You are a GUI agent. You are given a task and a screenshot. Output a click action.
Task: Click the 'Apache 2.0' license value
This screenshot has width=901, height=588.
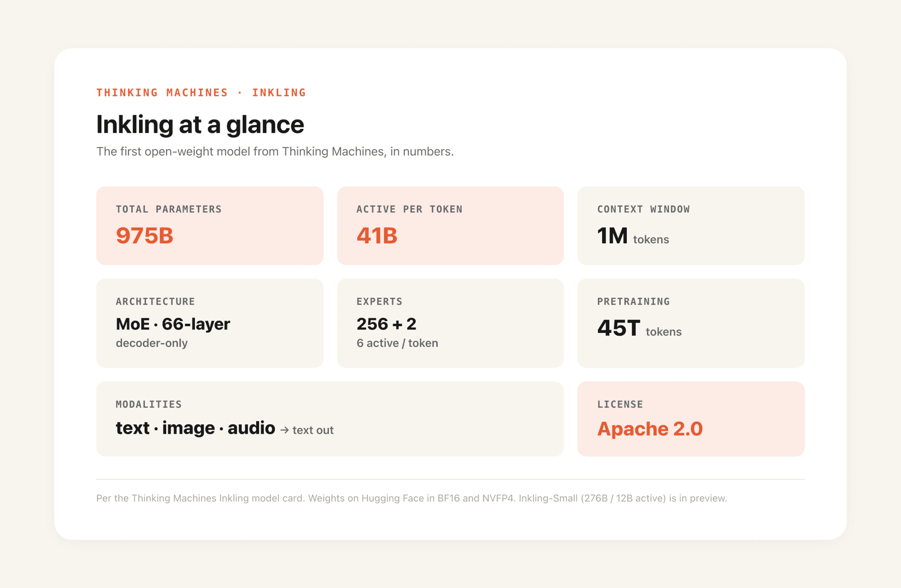point(650,429)
